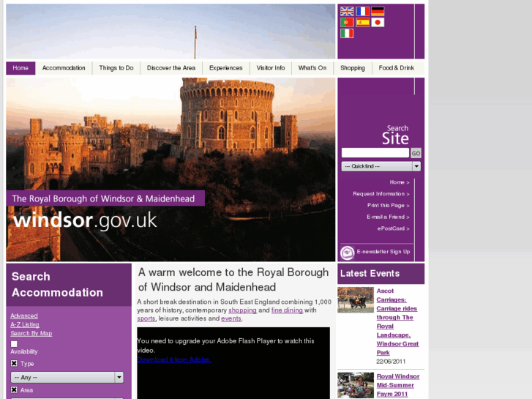Open the Food & Drink menu
532x399 pixels.
[397, 68]
